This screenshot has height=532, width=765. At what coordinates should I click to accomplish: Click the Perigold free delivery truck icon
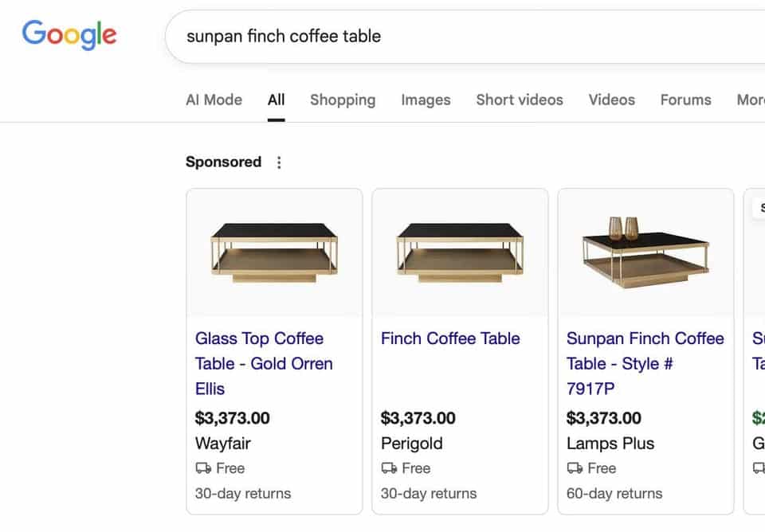pyautogui.click(x=389, y=468)
